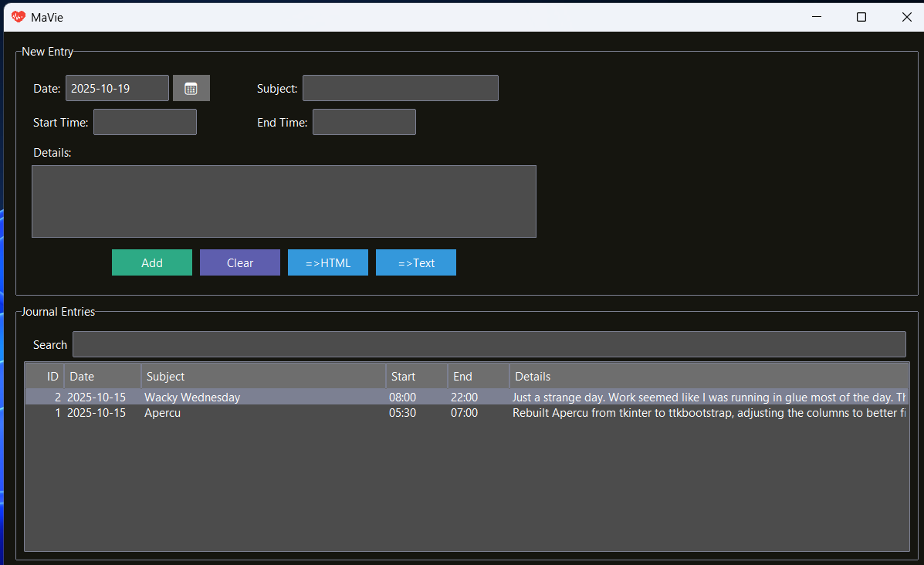This screenshot has height=565, width=924.
Task: Focus the journal Search field
Action: 489,344
